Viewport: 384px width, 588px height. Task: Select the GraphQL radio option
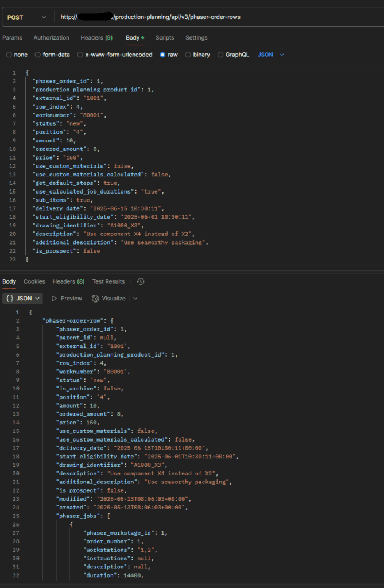pyautogui.click(x=220, y=55)
